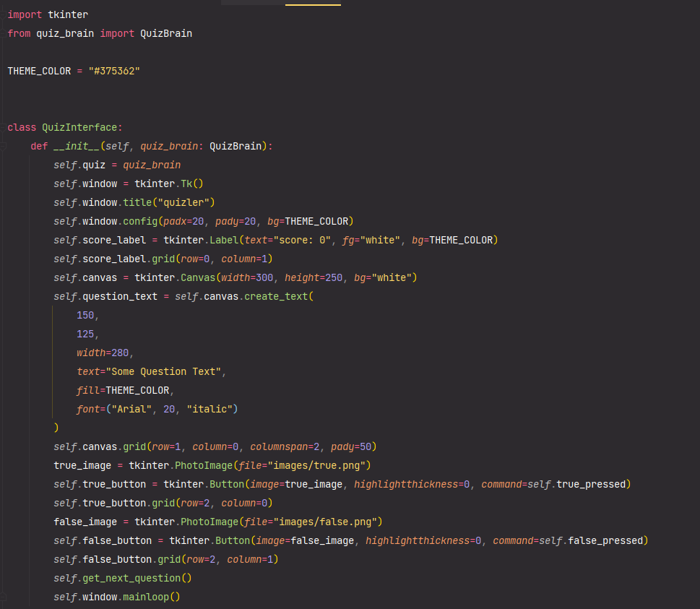Collapse the imports fold marker beside 'import tkinter'
Image resolution: width=700 pixels, height=609 pixels.
[3, 14]
